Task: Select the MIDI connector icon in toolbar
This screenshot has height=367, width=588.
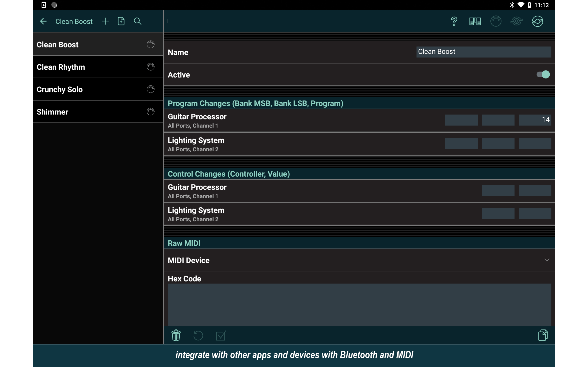Action: (496, 21)
